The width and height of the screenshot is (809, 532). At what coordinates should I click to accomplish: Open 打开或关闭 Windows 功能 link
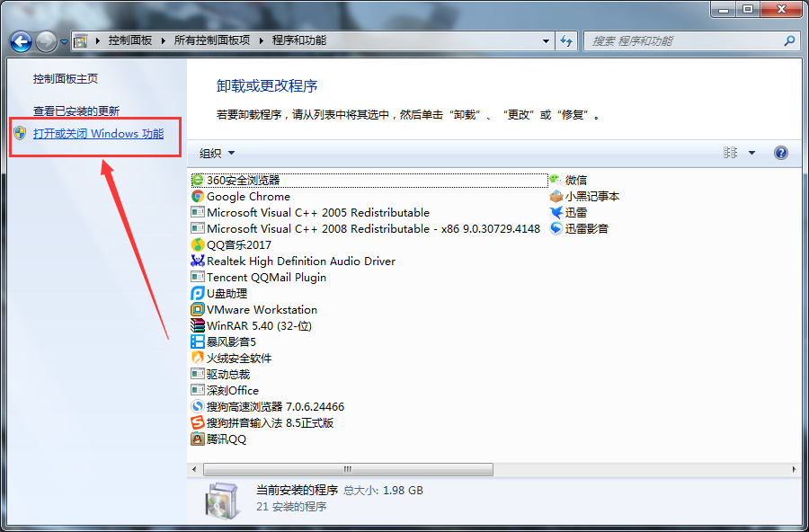click(x=99, y=134)
